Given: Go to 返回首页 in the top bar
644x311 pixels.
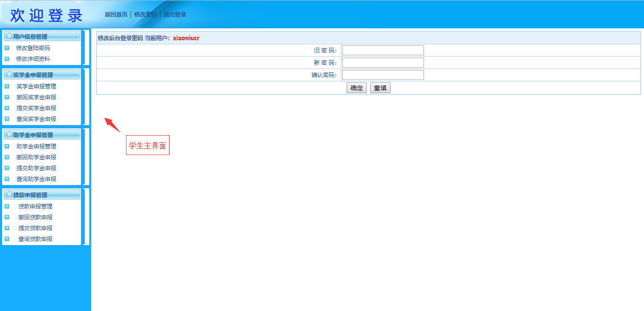Looking at the screenshot, I should 116,15.
